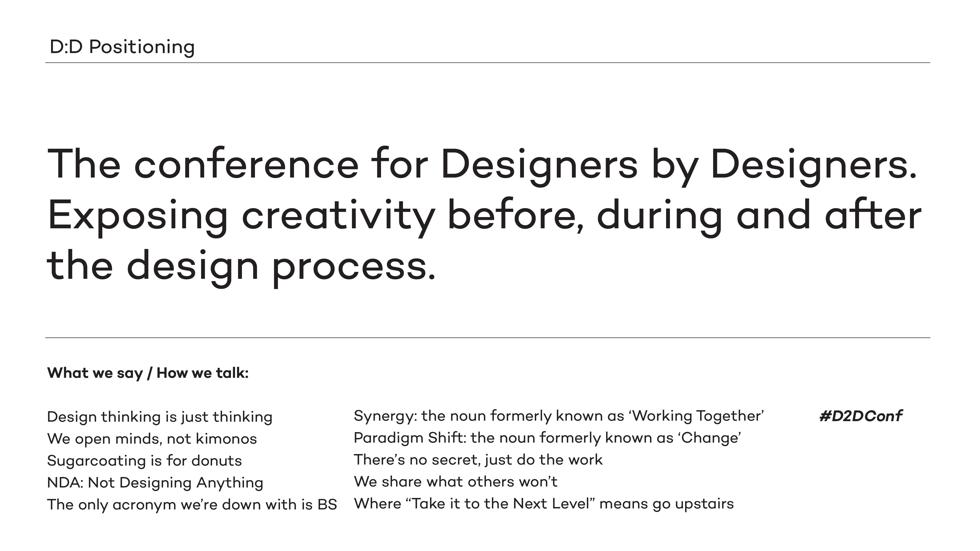Screen dimensions: 980x551
Task: Click the "Take it to the Next Level" line
Action: coord(544,504)
